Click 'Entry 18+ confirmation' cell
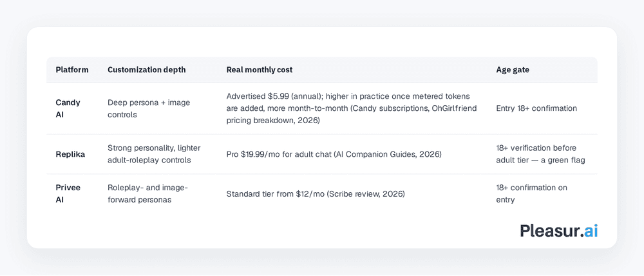Image resolution: width=644 pixels, height=276 pixels. coord(536,108)
